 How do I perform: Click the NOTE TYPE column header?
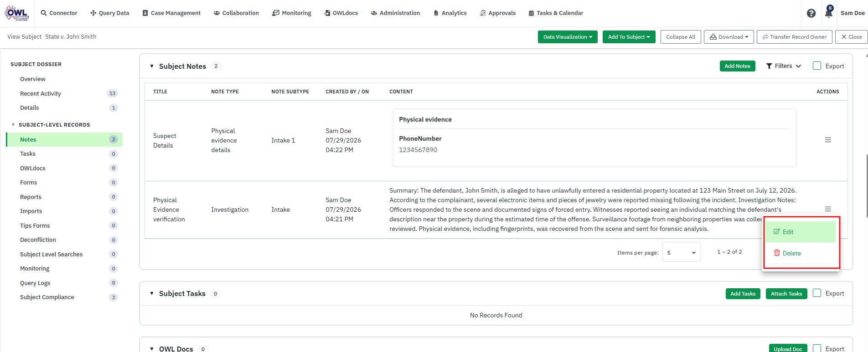(x=225, y=92)
